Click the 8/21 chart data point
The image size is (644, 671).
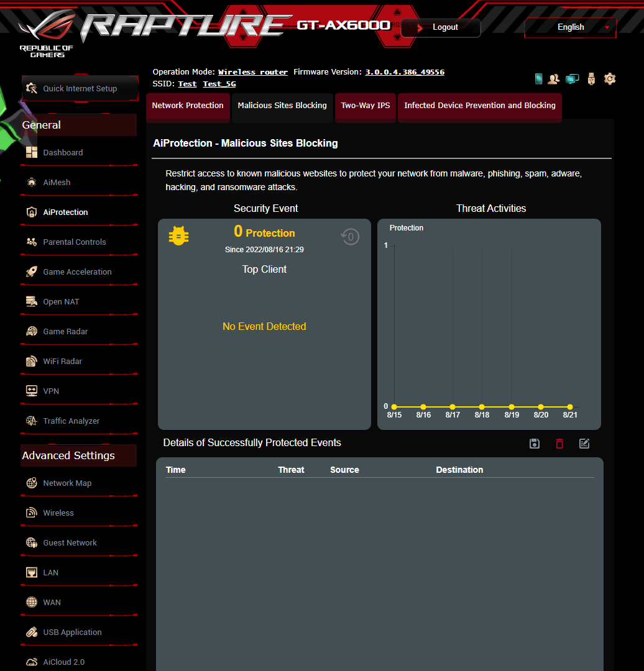coord(570,407)
